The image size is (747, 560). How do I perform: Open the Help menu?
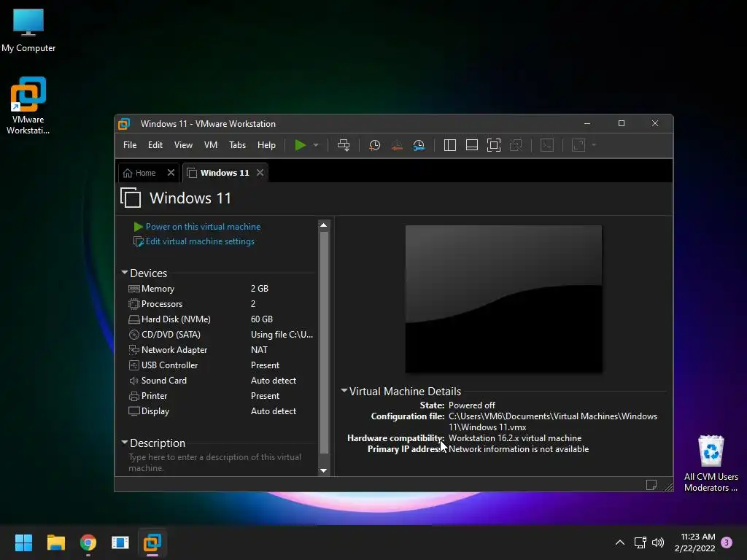click(266, 145)
